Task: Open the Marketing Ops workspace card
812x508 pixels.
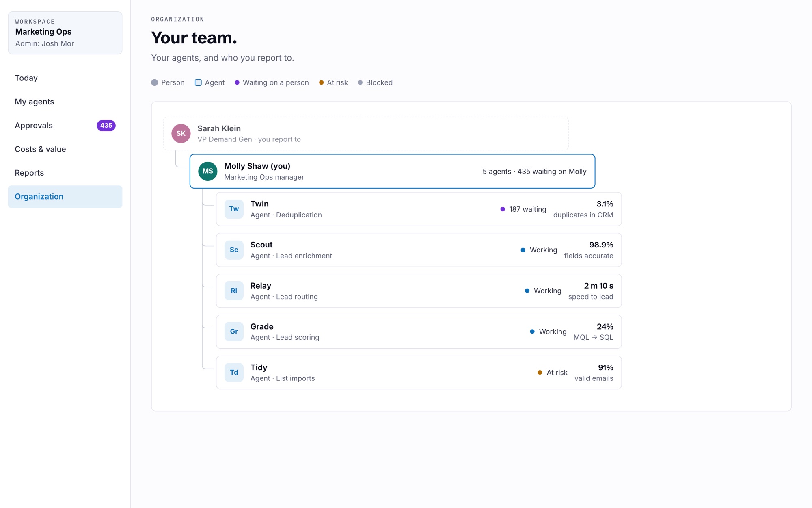Action: click(x=65, y=33)
